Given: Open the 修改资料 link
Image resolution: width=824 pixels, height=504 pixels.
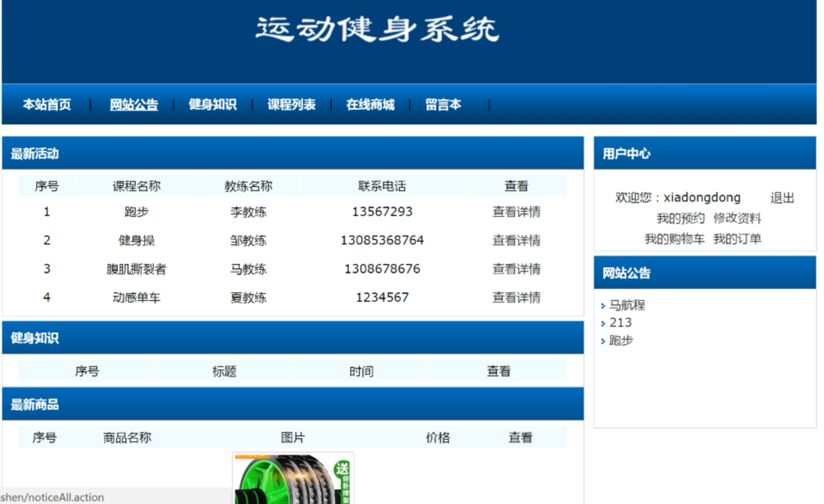Looking at the screenshot, I should [x=738, y=218].
